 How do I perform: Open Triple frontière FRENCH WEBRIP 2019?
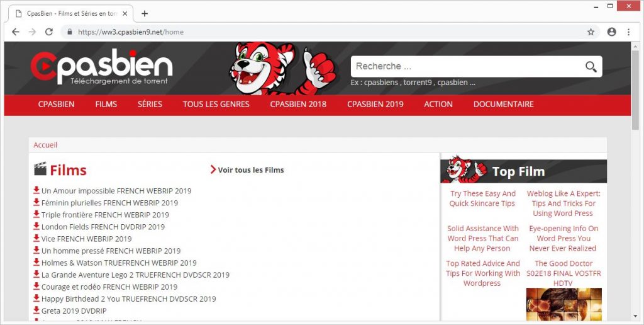point(105,215)
